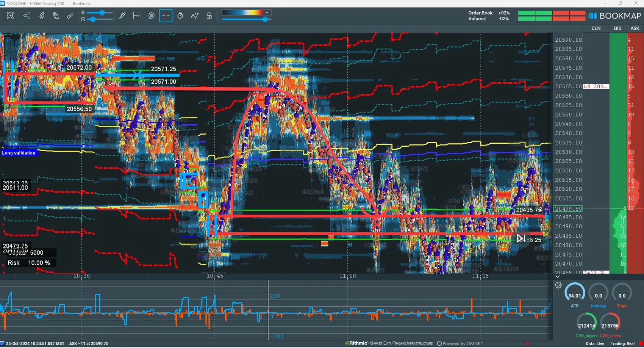Click the speech bubble notes icon

pyautogui.click(x=151, y=16)
